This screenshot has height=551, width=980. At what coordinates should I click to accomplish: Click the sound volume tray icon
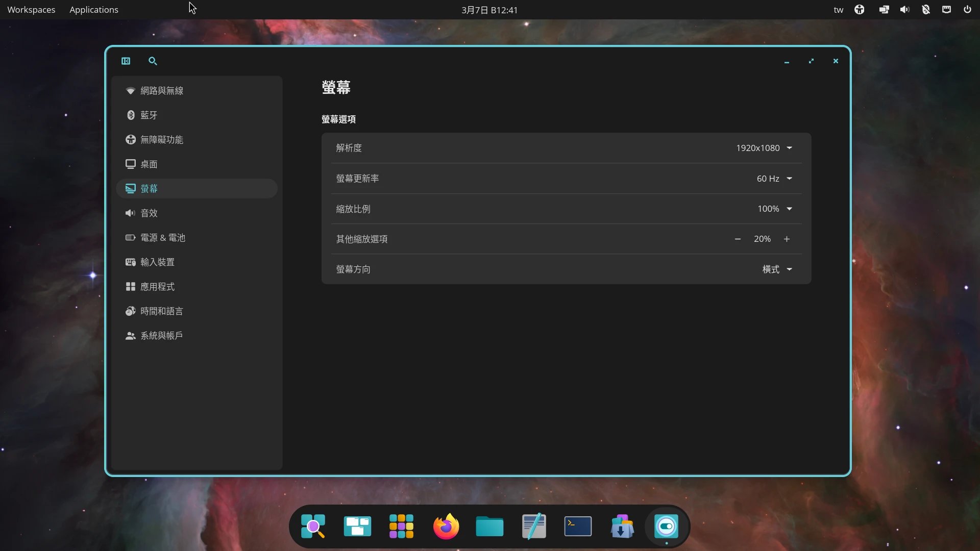pos(904,10)
